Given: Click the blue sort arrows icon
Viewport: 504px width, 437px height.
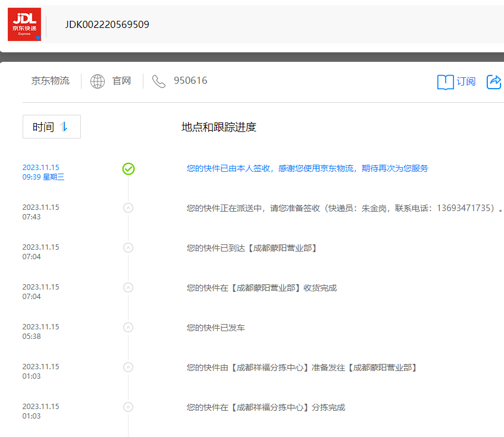Looking at the screenshot, I should click(x=64, y=127).
